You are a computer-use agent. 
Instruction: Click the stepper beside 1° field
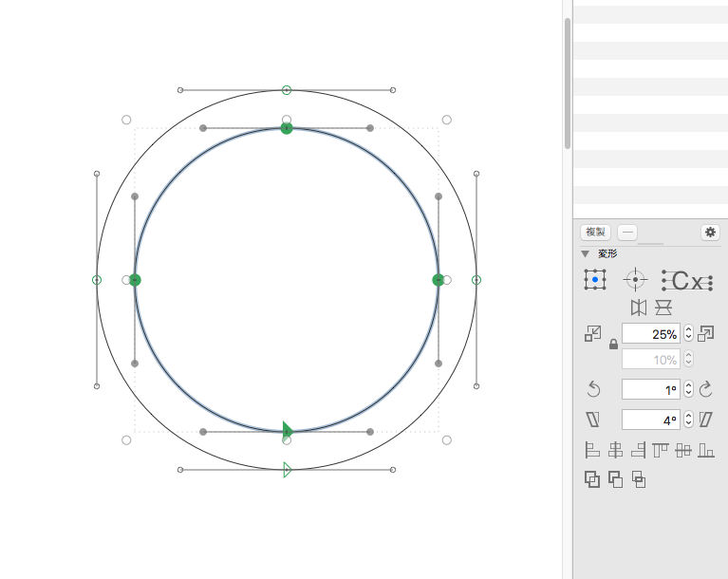pyautogui.click(x=688, y=389)
